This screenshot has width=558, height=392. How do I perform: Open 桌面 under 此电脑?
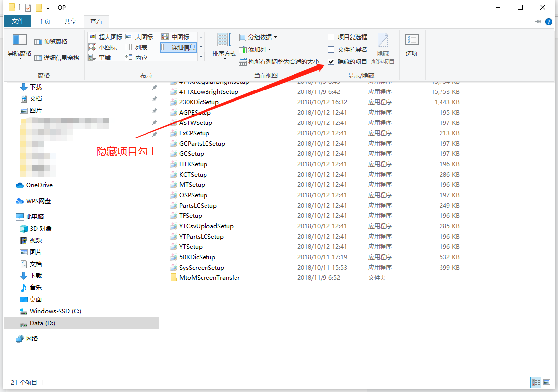31,299
